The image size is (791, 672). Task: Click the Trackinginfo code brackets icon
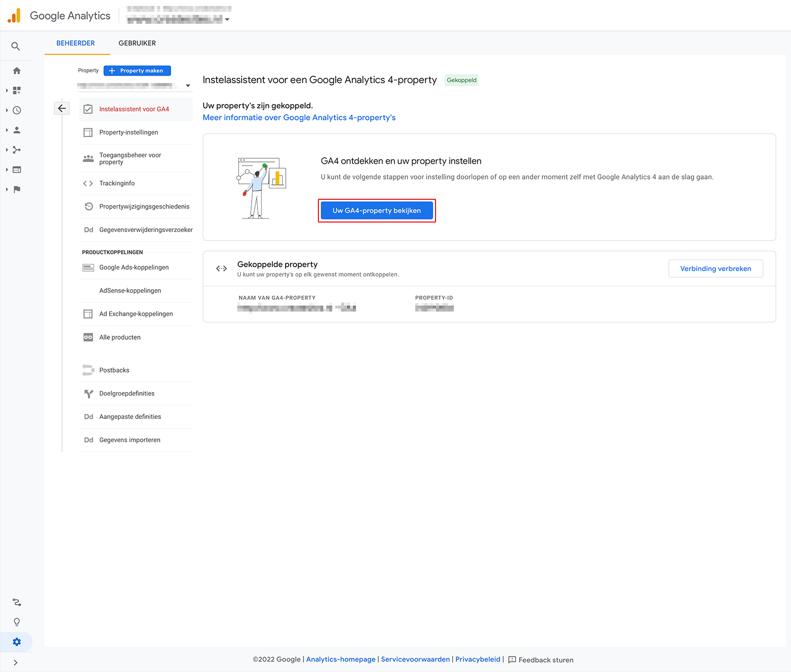click(88, 183)
